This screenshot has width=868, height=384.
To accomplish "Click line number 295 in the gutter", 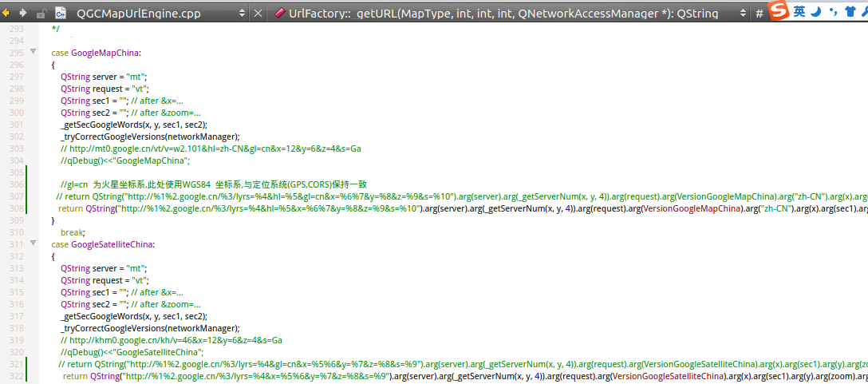I will (17, 53).
